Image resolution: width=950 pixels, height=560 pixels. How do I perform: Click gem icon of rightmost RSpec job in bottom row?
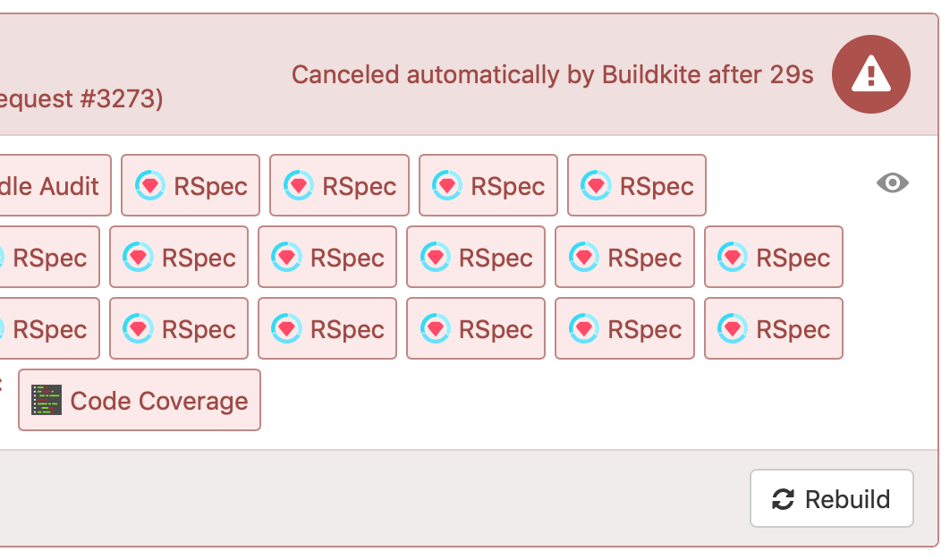(733, 328)
